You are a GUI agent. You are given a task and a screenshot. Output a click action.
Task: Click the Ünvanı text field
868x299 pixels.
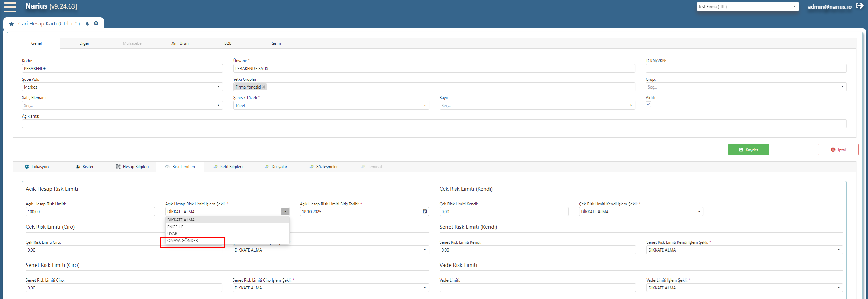[434, 69]
